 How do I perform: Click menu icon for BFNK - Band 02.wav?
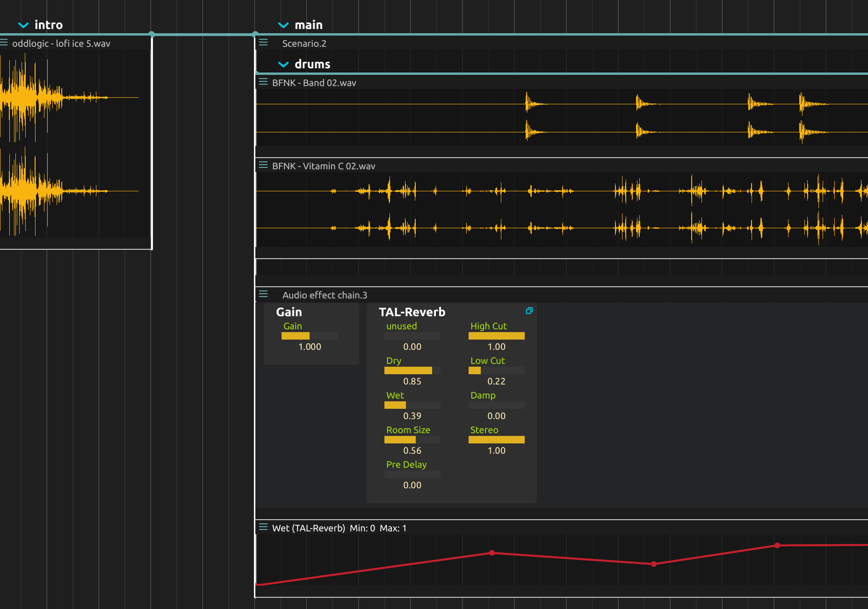point(263,82)
